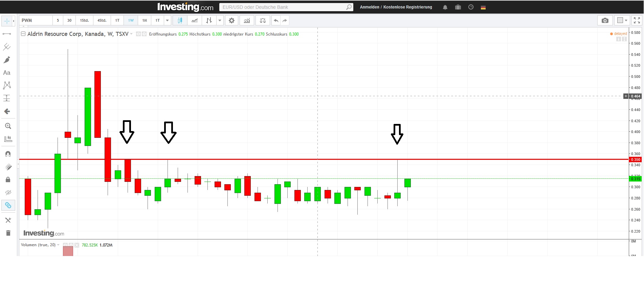Image resolution: width=644 pixels, height=298 pixels.
Task: Click Anmelden login link
Action: (370, 7)
